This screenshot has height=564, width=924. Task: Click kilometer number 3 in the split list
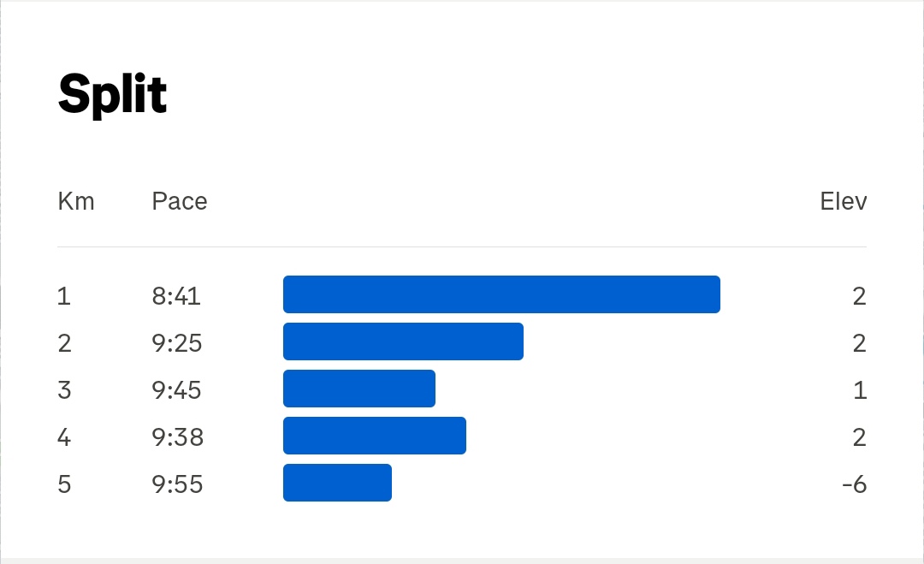64,390
